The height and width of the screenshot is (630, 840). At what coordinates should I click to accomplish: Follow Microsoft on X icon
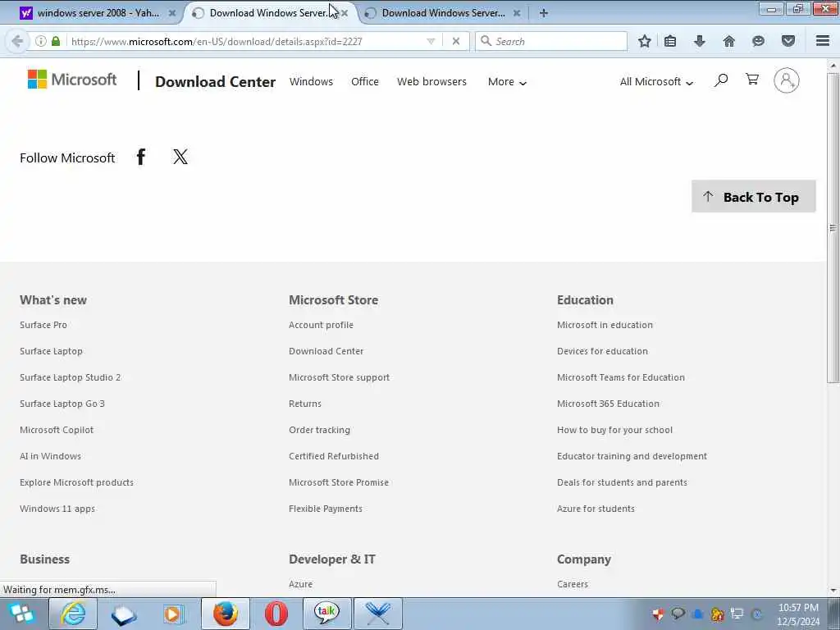coord(180,157)
